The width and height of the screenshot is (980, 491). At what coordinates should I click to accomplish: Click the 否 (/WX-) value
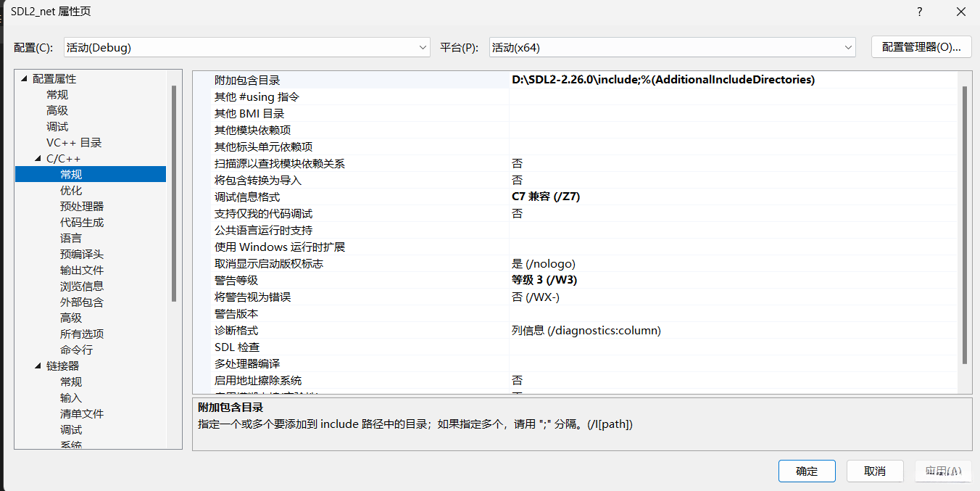pos(535,297)
